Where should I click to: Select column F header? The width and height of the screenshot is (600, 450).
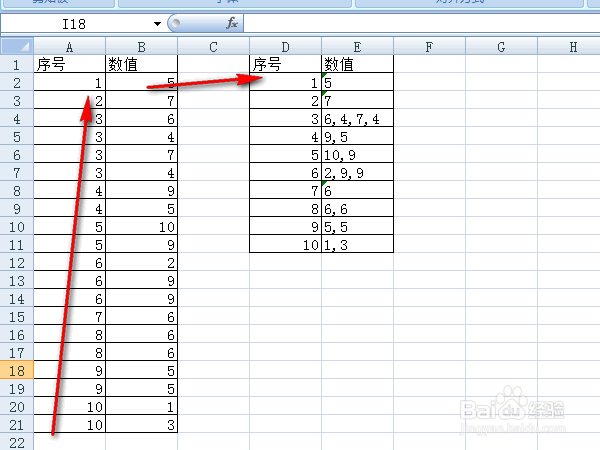(x=429, y=47)
